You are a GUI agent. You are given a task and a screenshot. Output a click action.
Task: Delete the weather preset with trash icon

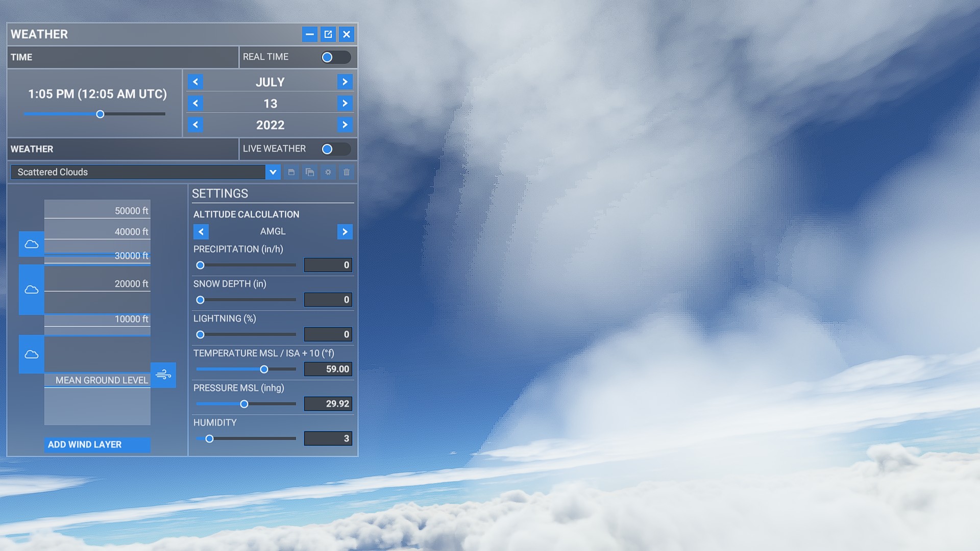click(x=346, y=172)
